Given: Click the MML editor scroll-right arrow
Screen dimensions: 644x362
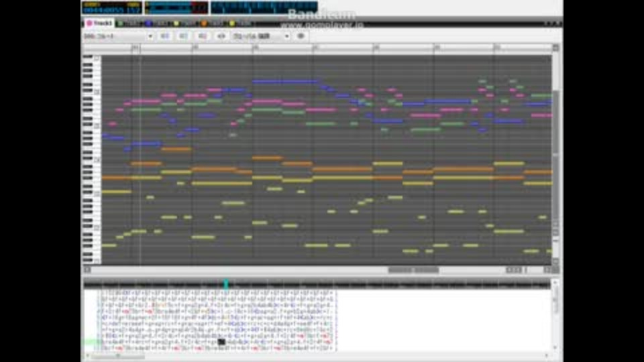Looking at the screenshot, I should tap(547, 356).
